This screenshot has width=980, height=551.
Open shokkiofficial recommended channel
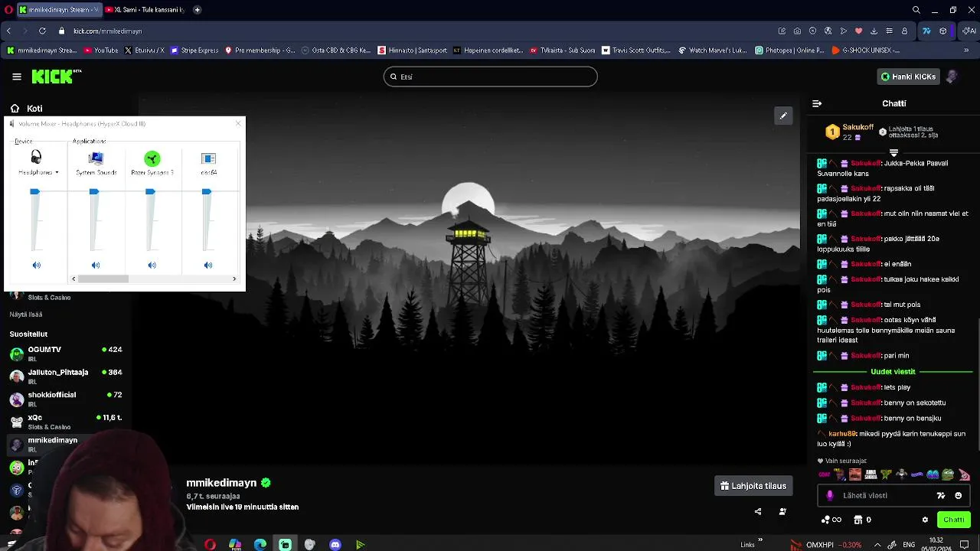pos(66,399)
